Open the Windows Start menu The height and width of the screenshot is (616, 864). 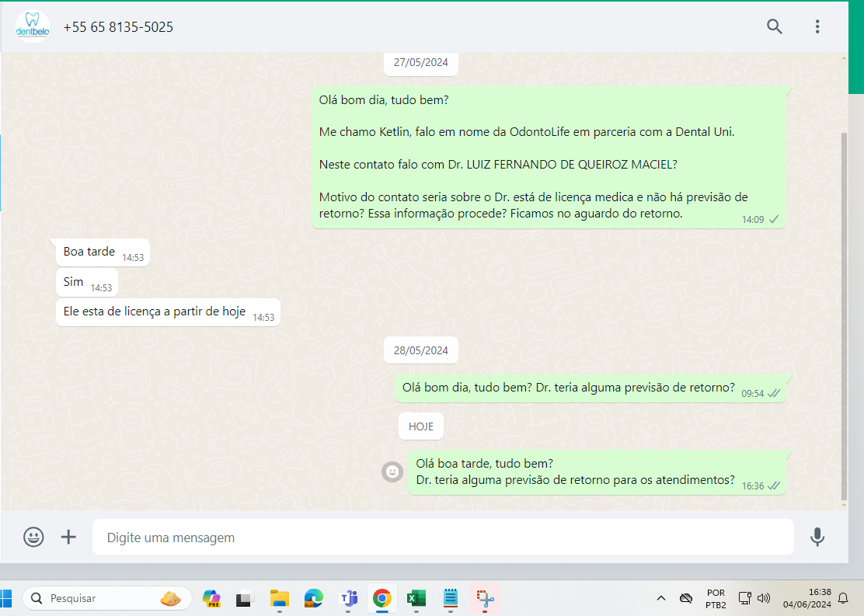click(7, 598)
